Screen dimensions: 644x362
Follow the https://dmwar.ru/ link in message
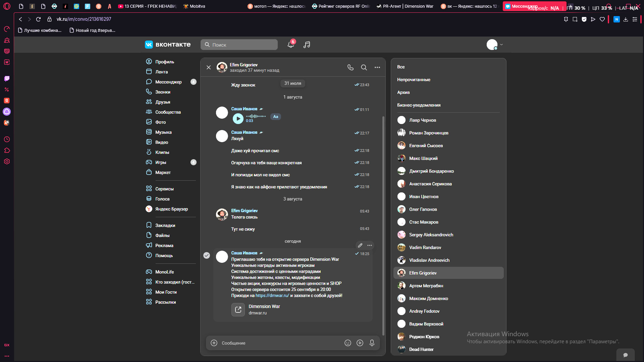(x=272, y=296)
